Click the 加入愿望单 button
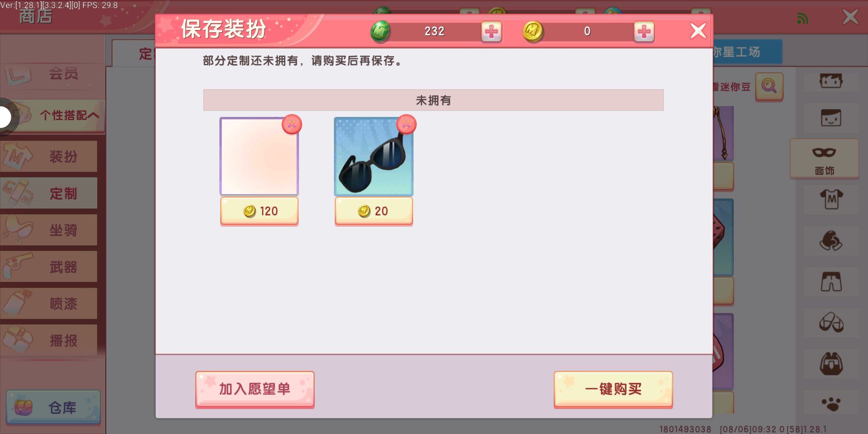The height and width of the screenshot is (434, 868). 255,389
